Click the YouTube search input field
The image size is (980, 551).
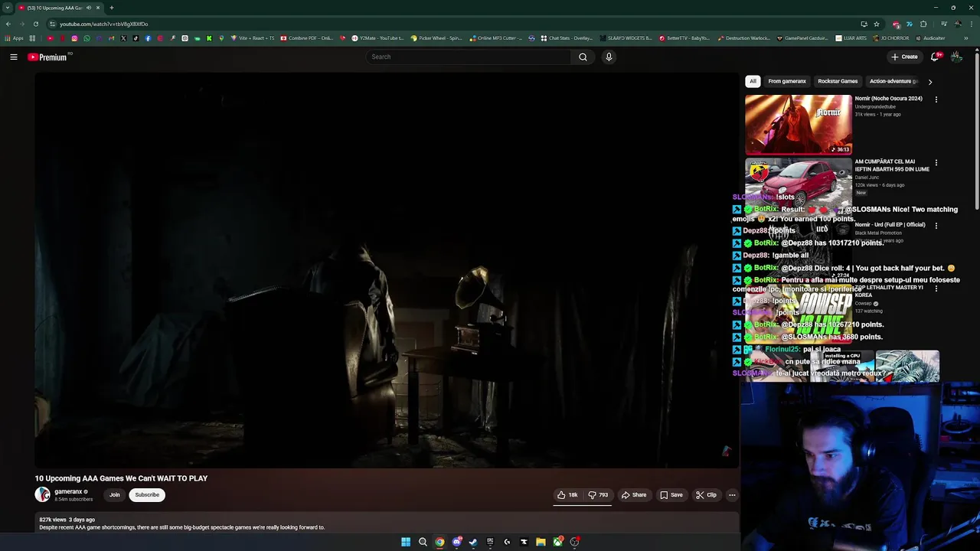coord(469,57)
